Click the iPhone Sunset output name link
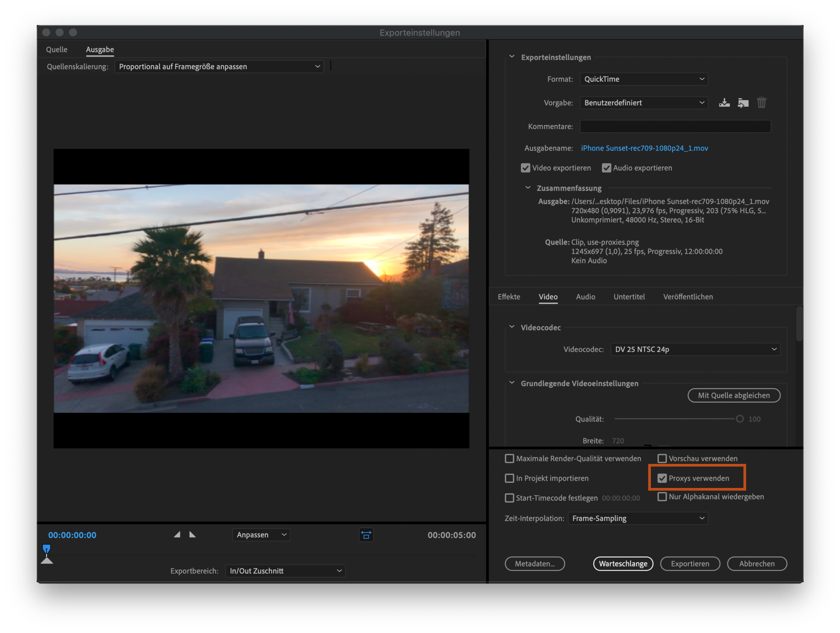This screenshot has height=633, width=840. [x=644, y=148]
